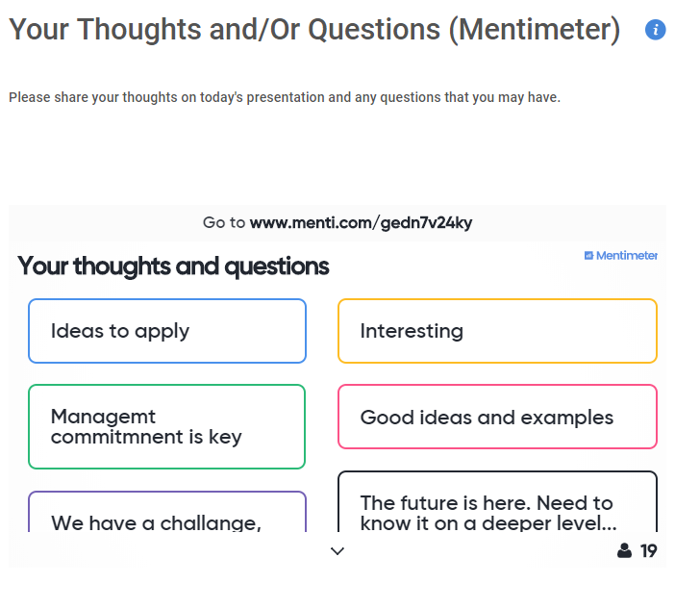This screenshot has width=700, height=609.
Task: Click the participants person icon
Action: click(x=624, y=550)
